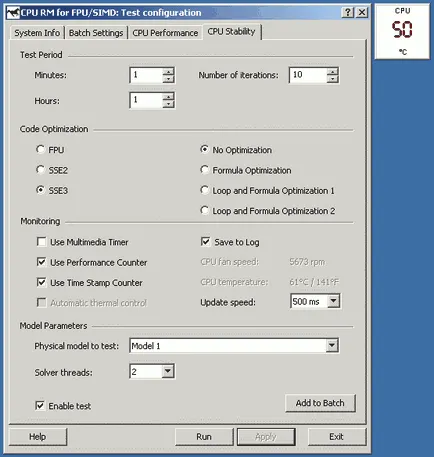Click the Add to Batch button

click(320, 403)
